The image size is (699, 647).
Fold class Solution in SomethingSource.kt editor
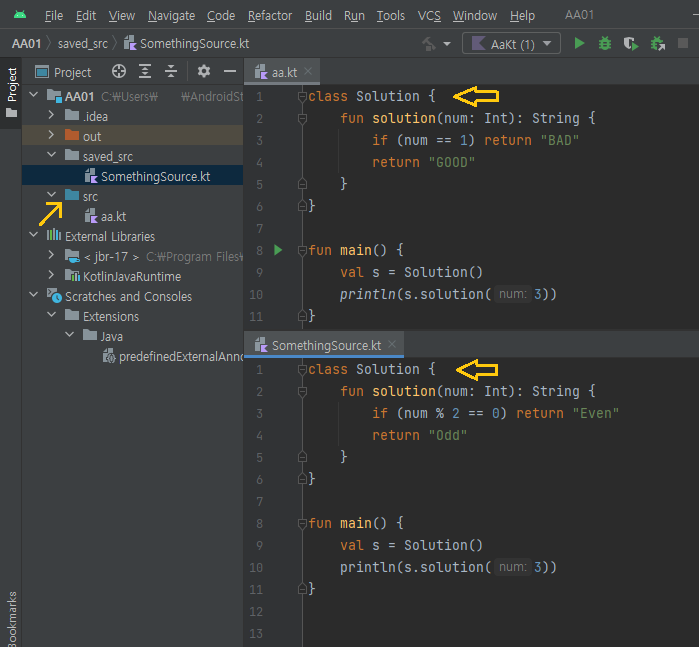[x=302, y=370]
